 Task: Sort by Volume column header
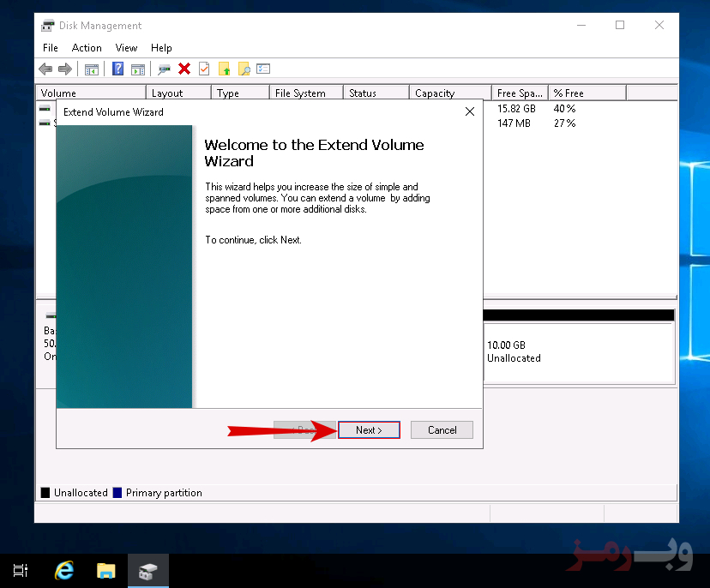(x=91, y=93)
